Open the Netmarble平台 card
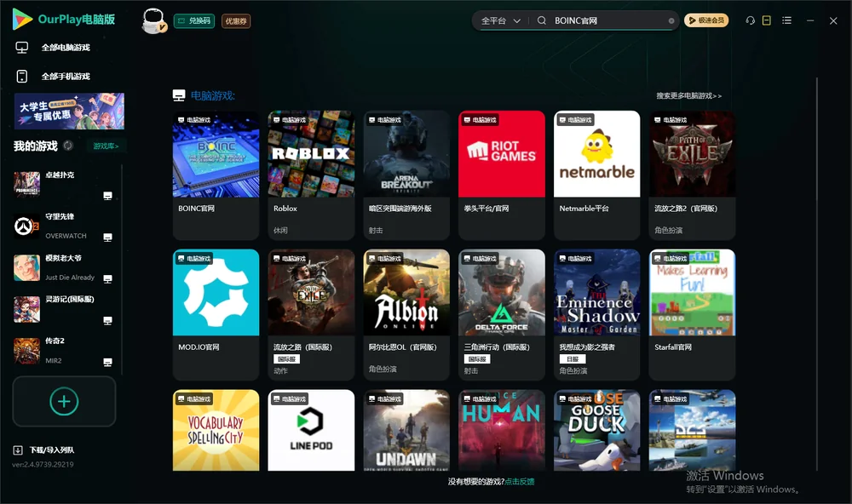 tap(597, 175)
